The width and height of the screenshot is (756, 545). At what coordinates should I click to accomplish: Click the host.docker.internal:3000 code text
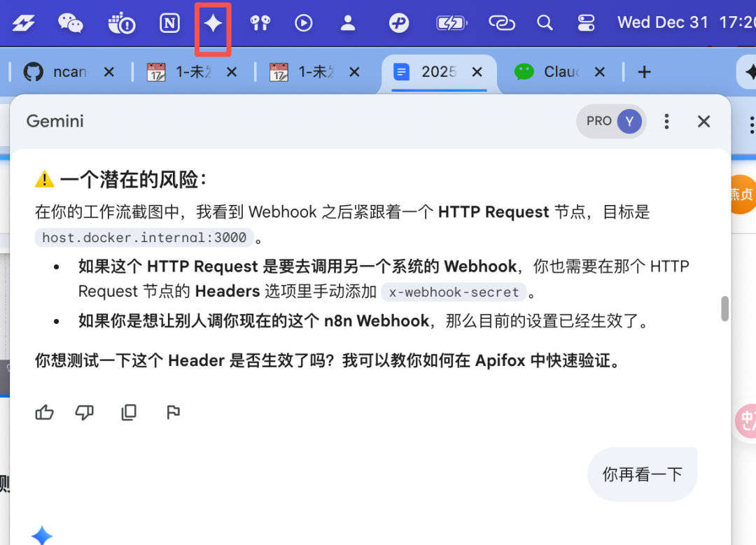pyautogui.click(x=144, y=238)
